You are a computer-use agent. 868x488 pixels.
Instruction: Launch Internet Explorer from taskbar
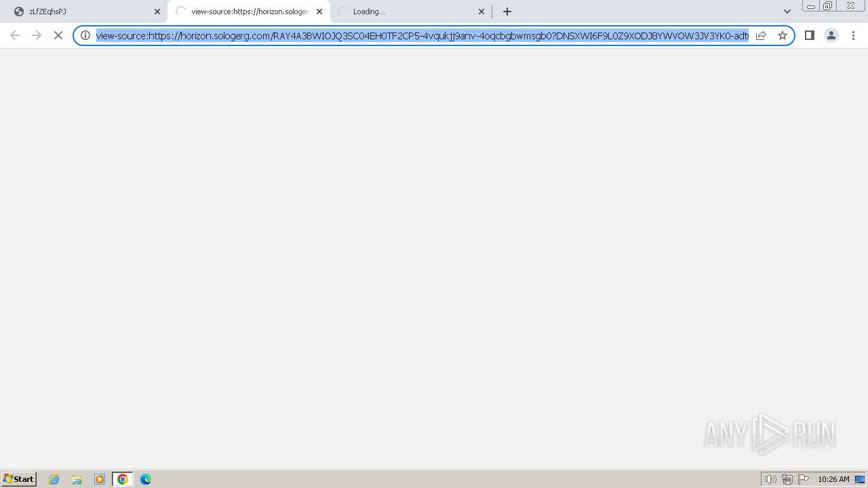(x=54, y=479)
